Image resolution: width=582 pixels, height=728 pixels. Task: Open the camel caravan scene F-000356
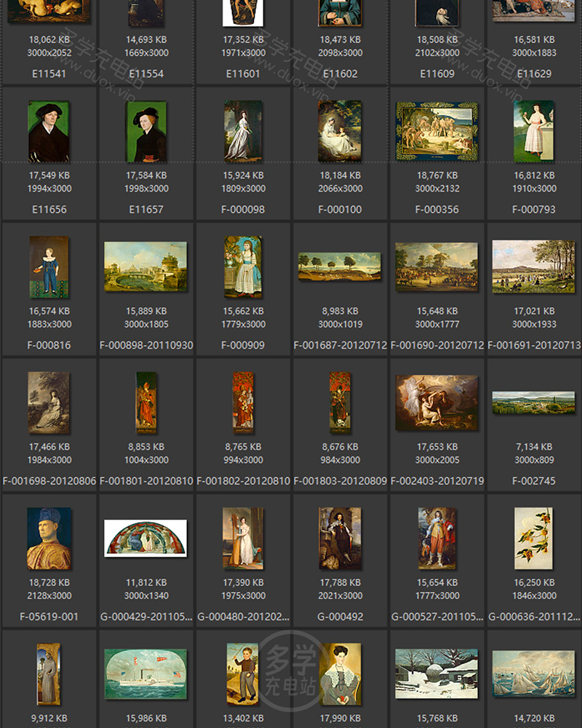pos(436,130)
